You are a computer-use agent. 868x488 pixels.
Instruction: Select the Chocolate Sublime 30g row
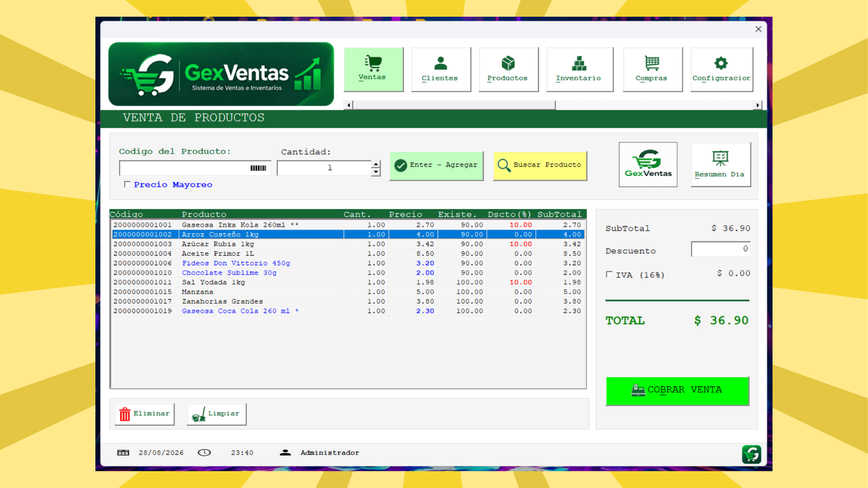click(x=348, y=273)
